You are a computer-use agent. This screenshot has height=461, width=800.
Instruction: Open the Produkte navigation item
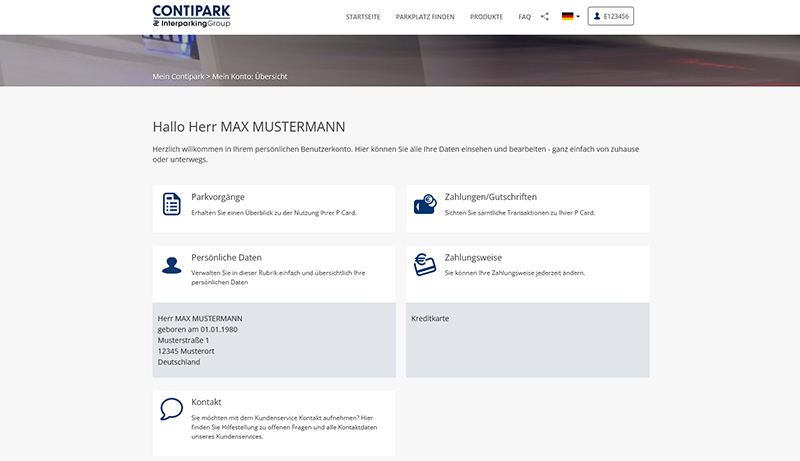(486, 17)
